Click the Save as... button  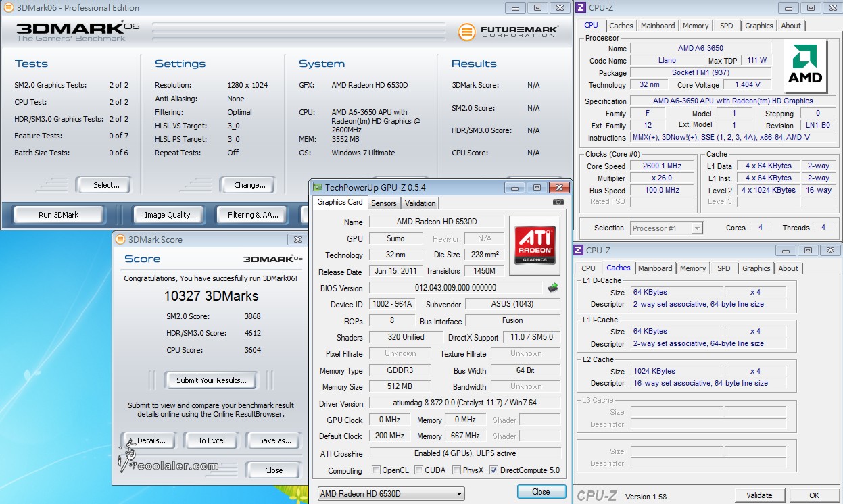275,440
